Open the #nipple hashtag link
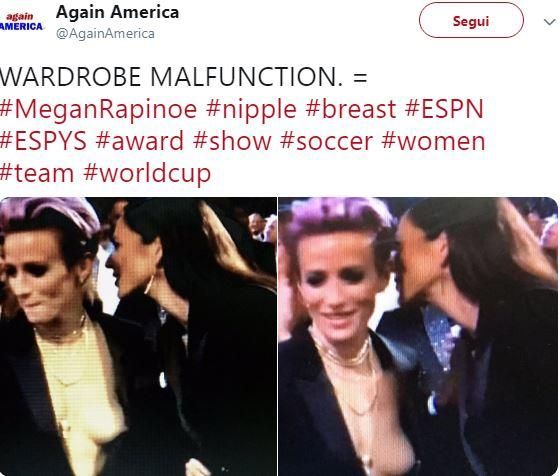This screenshot has width=560, height=476. (x=251, y=109)
